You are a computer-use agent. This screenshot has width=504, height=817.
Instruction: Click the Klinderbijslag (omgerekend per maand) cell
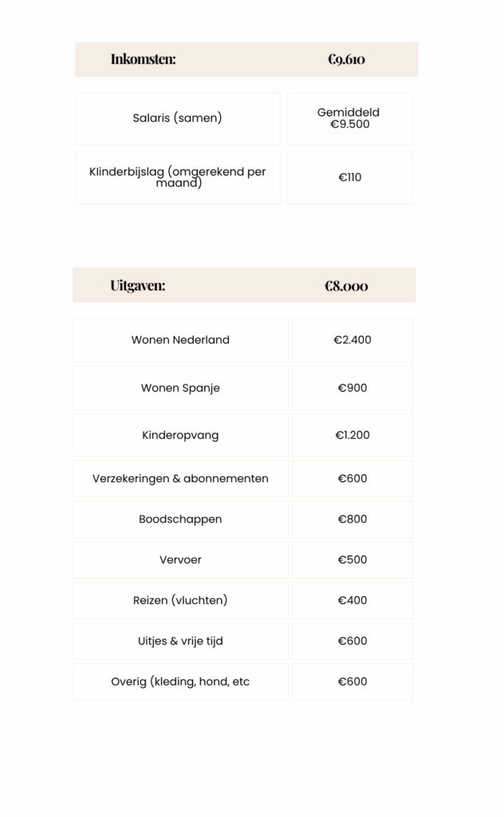(177, 177)
